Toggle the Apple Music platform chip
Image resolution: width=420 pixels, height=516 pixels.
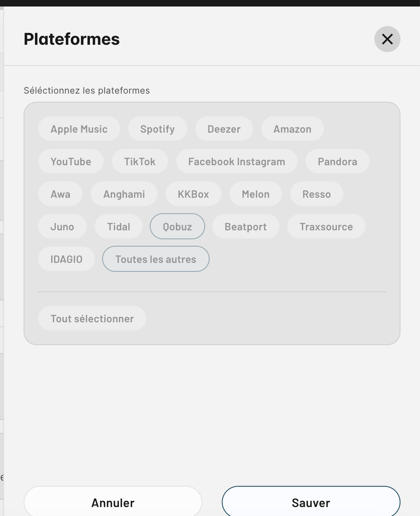pyautogui.click(x=79, y=129)
